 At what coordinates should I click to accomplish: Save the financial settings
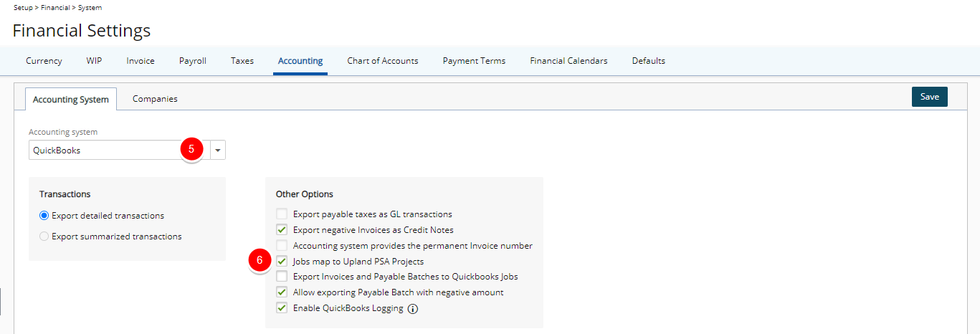(930, 97)
